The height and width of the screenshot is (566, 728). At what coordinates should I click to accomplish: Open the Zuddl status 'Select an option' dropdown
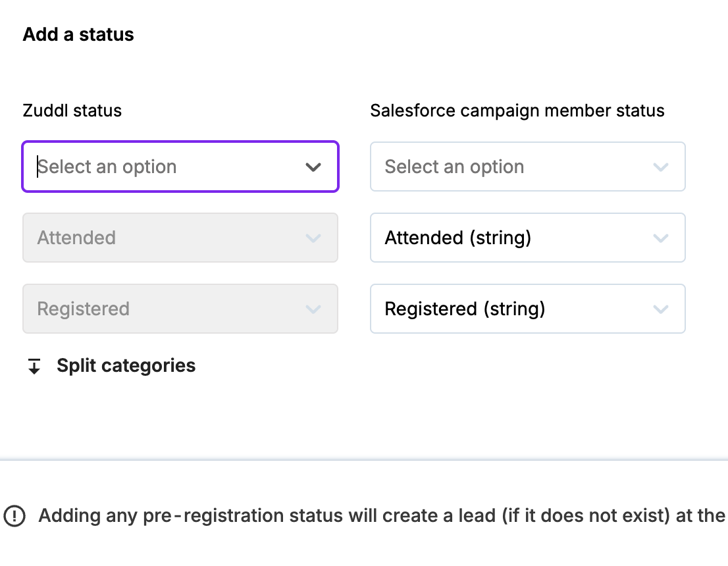(180, 167)
